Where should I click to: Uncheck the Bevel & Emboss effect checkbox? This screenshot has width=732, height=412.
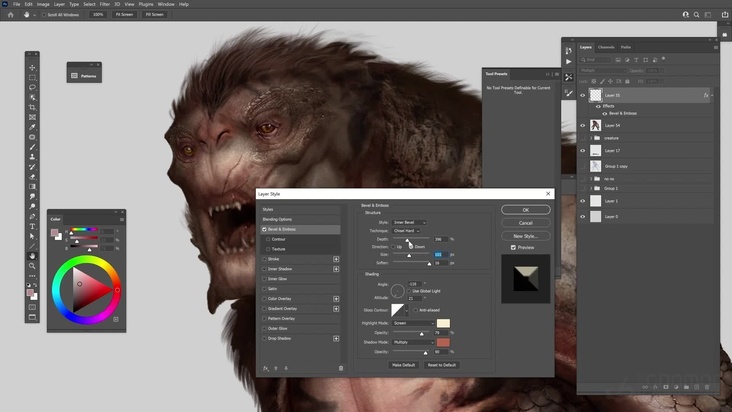pyautogui.click(x=264, y=229)
